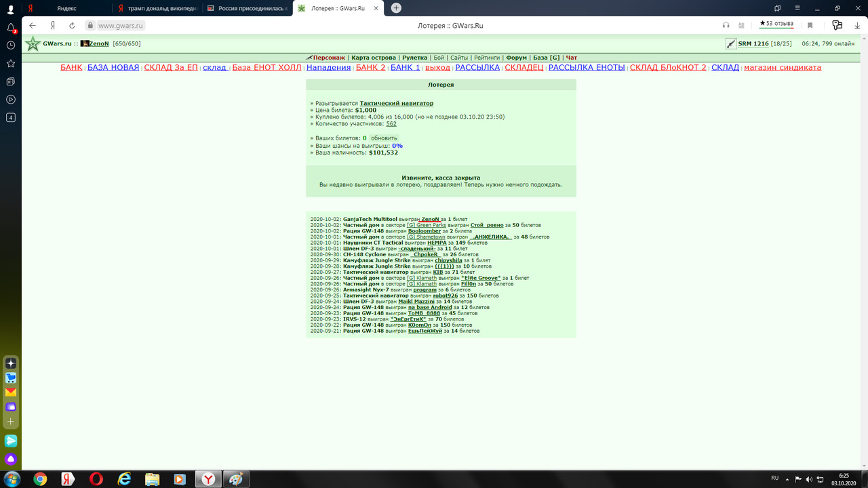Open the Чат menu item
The width and height of the screenshot is (868, 488).
[572, 58]
